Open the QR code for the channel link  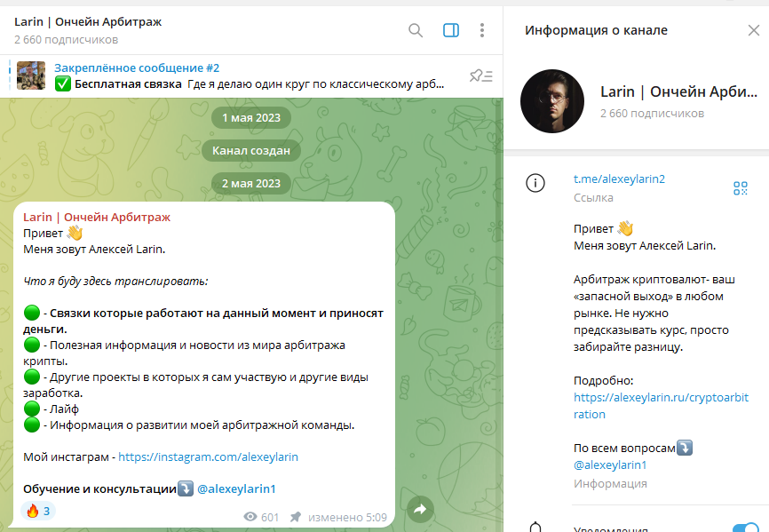(x=741, y=188)
